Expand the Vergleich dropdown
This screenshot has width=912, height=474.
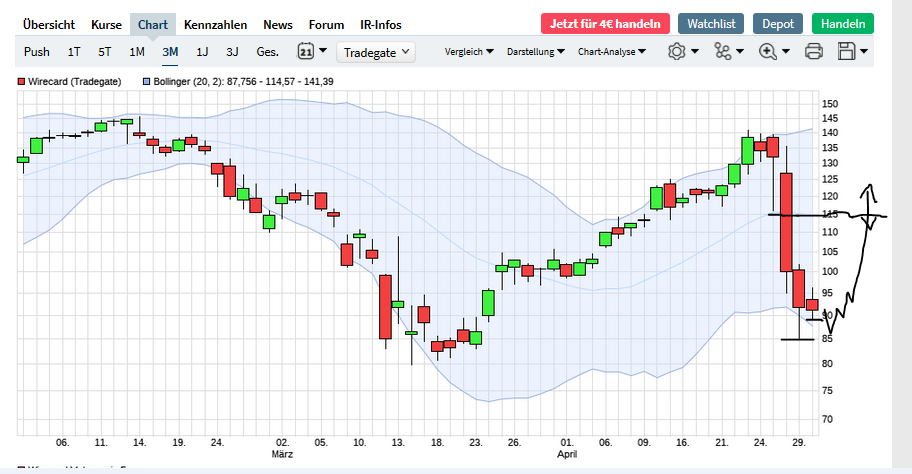coord(469,51)
